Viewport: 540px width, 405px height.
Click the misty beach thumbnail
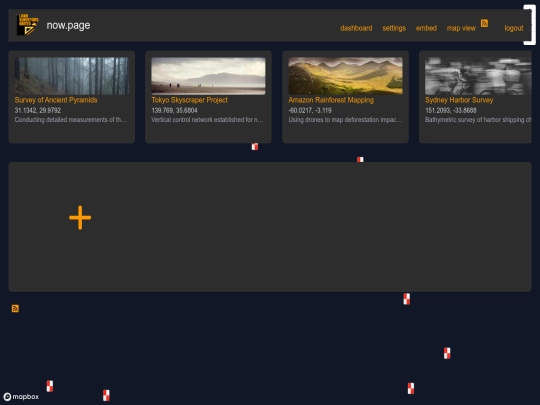(x=208, y=76)
